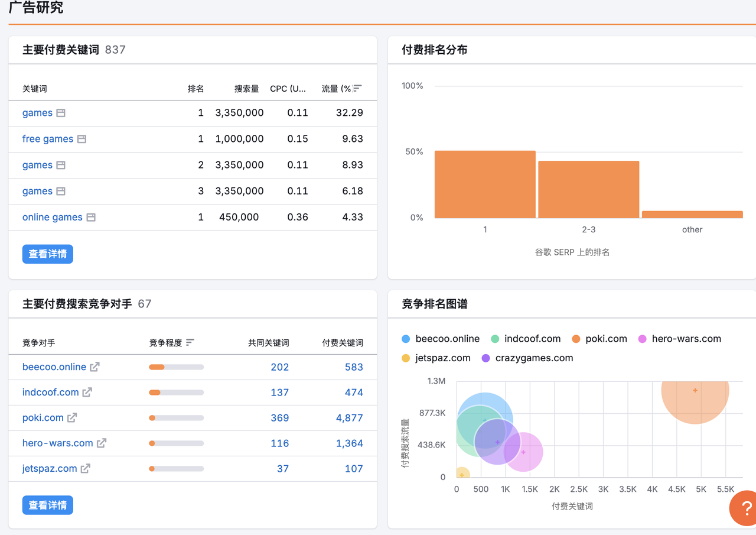Viewport: 756px width, 535px height.
Task: Hide crazygames.com series via legend
Action: tap(527, 358)
